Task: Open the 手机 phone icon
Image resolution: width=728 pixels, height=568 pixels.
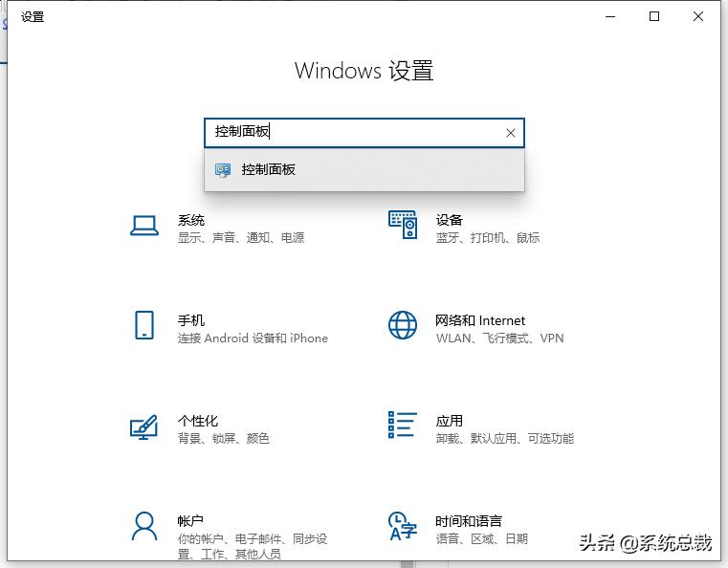Action: (x=144, y=325)
